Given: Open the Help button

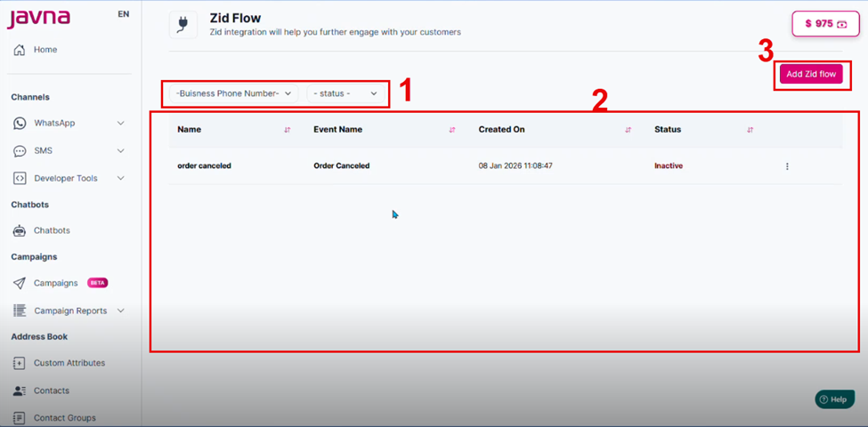Looking at the screenshot, I should (x=834, y=399).
